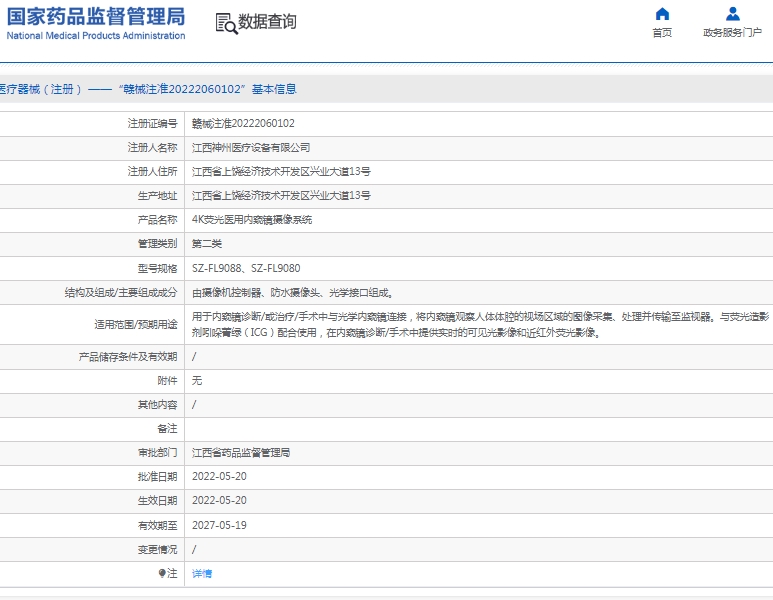Click the National Medical Products Administration subtitle
Image resolution: width=773 pixels, height=600 pixels.
(x=96, y=35)
